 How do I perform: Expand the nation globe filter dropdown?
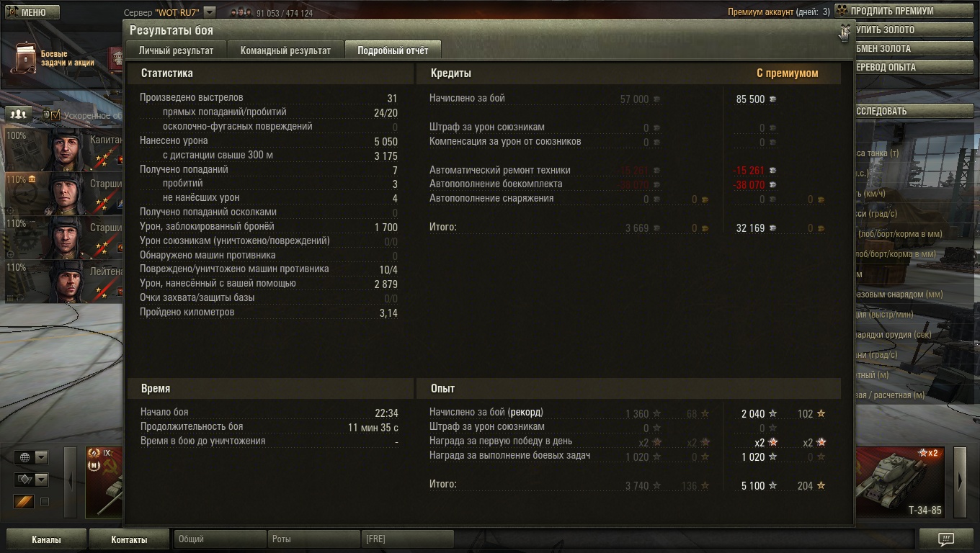pyautogui.click(x=32, y=457)
